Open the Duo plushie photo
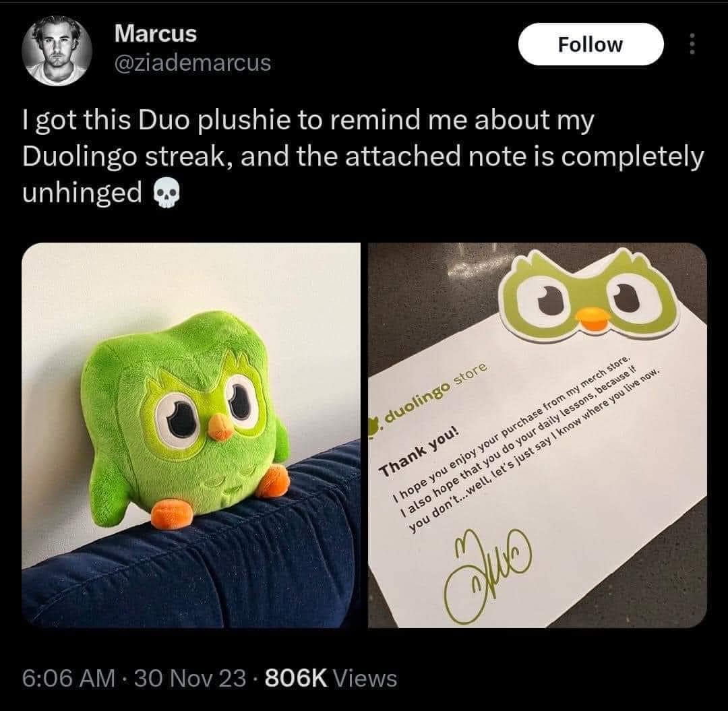 pyautogui.click(x=191, y=435)
